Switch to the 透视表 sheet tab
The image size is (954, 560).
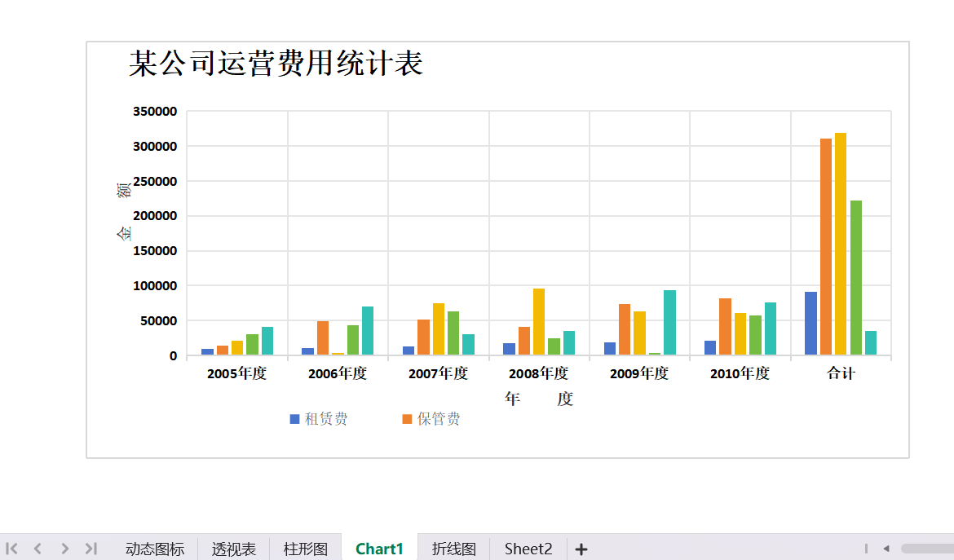[234, 549]
